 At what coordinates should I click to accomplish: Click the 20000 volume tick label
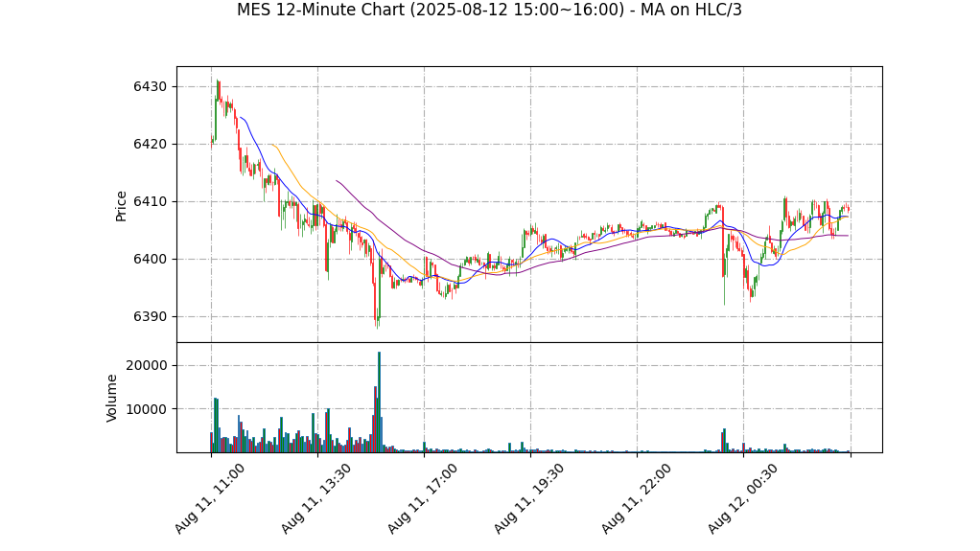pos(147,365)
